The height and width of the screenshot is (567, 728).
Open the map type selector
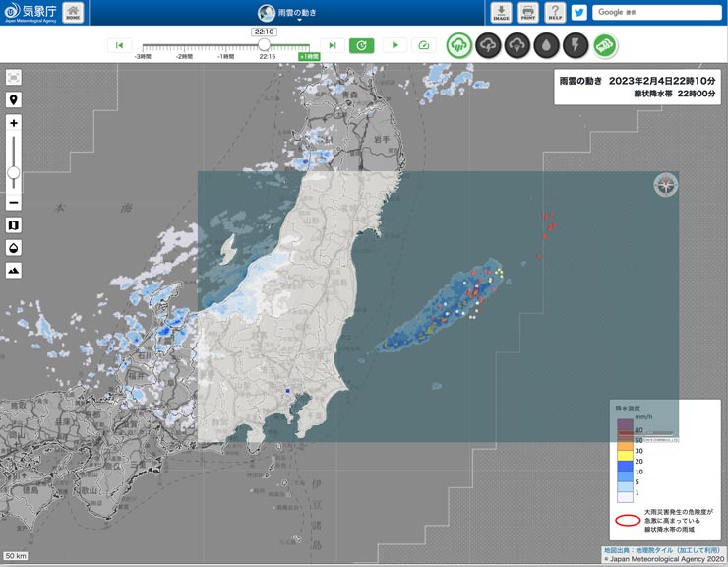click(14, 225)
